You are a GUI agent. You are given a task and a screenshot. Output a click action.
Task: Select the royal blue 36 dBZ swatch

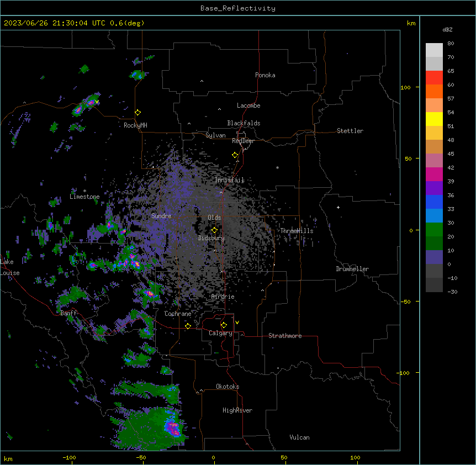pos(434,202)
